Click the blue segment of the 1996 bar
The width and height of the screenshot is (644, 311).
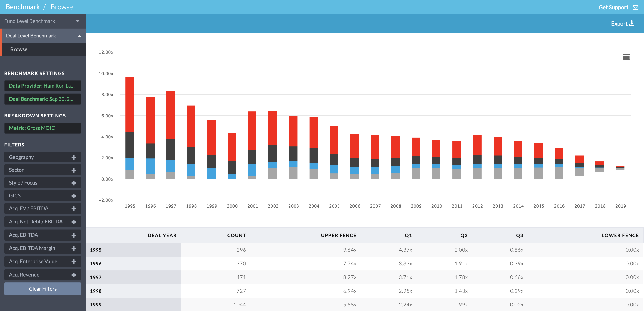pyautogui.click(x=150, y=166)
